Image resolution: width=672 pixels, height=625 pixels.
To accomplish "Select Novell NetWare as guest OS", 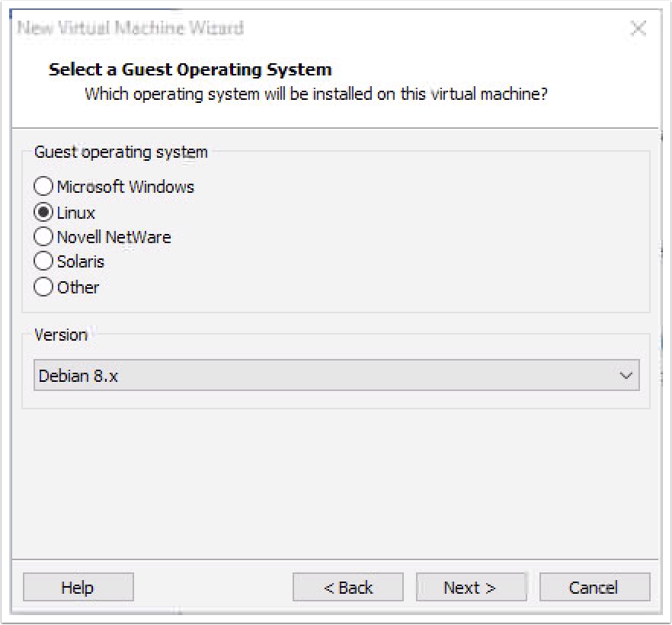I will pos(43,236).
